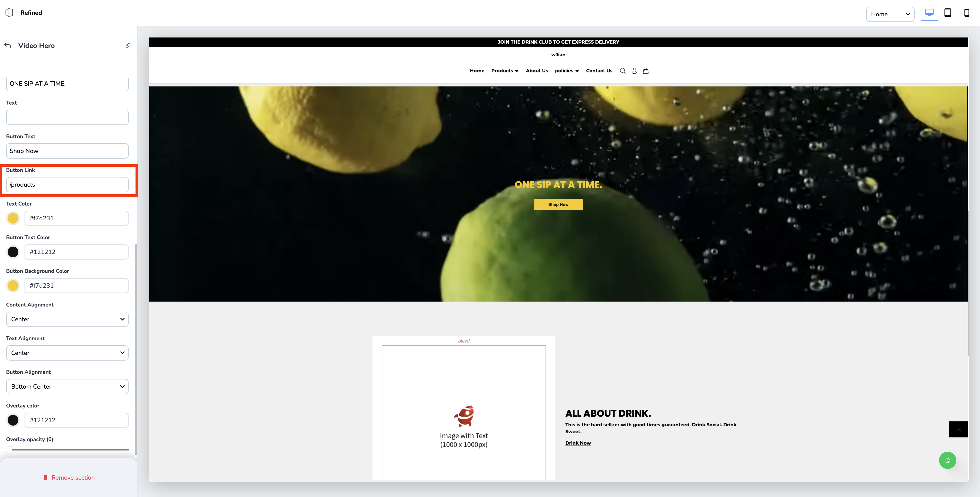Viewport: 980px width, 497px height.
Task: Click About Us in the navigation
Action: click(537, 71)
